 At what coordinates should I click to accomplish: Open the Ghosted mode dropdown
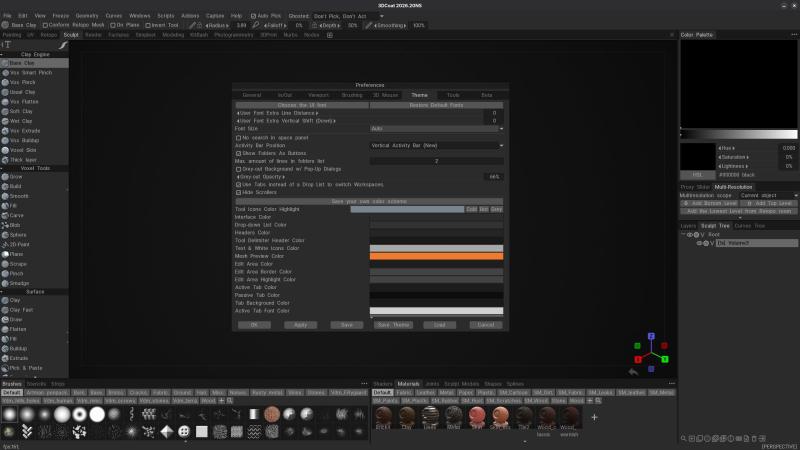coord(348,16)
